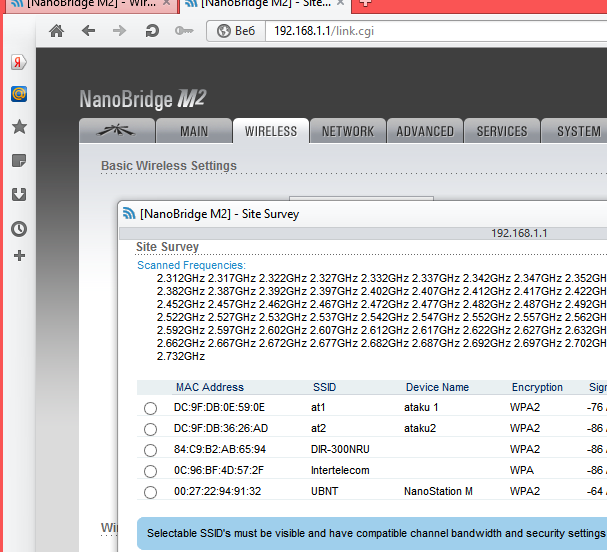Open the password key icon
This screenshot has width=607, height=552.
[x=184, y=31]
